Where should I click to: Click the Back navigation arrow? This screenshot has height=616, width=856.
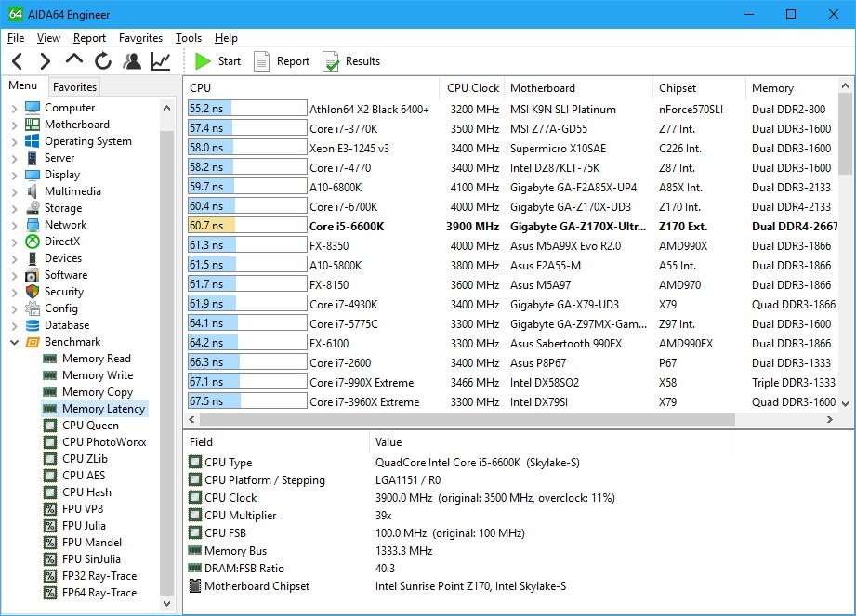[x=18, y=61]
